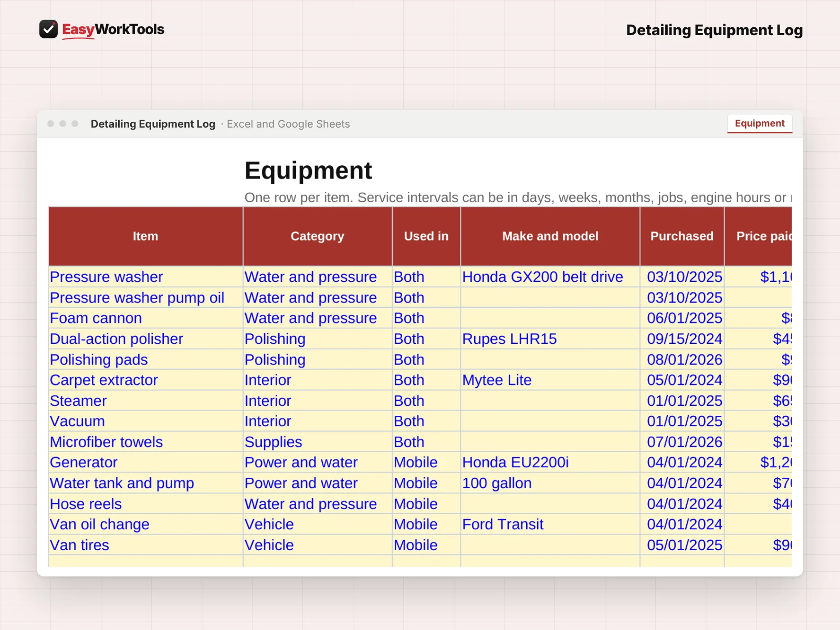Open the EasyWorkTools brand link
Screen dimensions: 840x630
coord(102,30)
